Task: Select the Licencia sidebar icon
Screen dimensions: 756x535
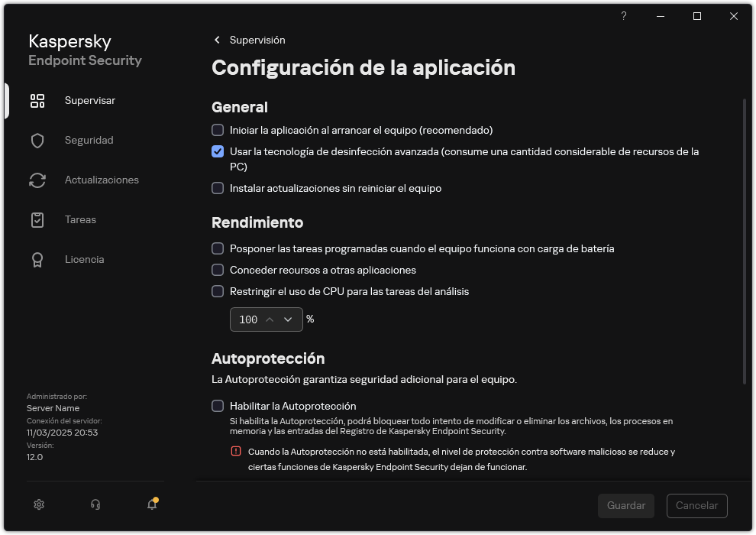Action: [x=37, y=259]
